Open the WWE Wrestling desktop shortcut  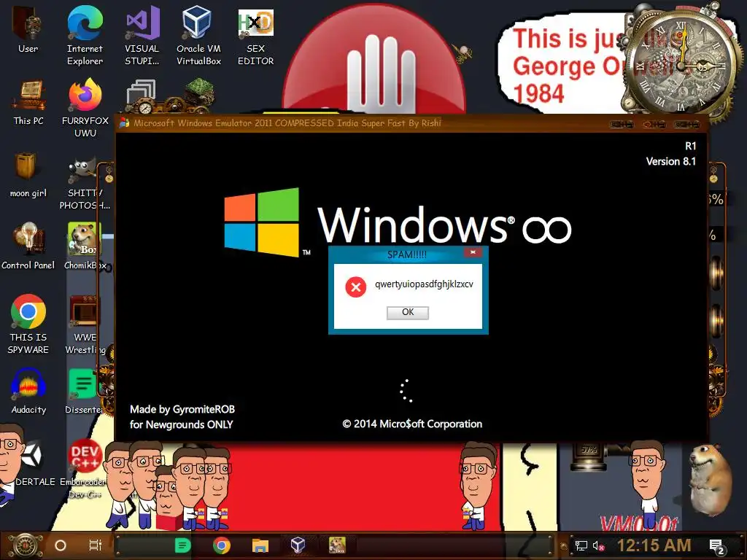pos(85,324)
